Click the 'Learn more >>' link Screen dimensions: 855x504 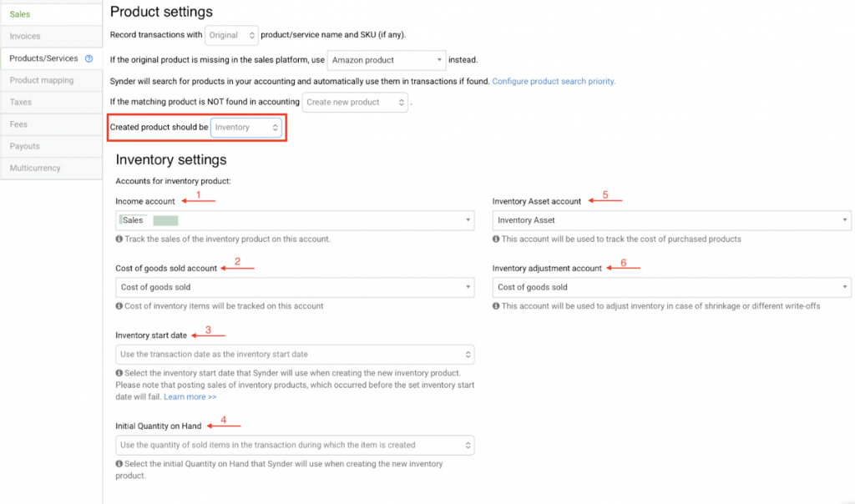190,396
